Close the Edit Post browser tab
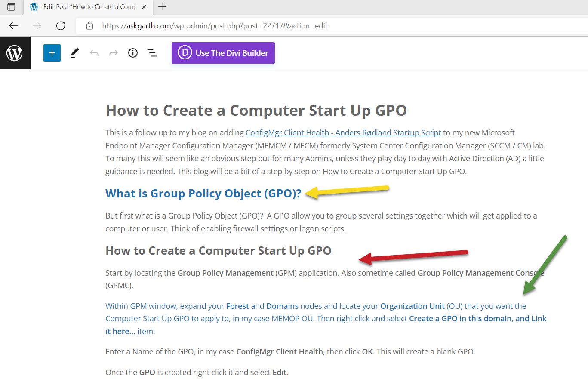 point(144,7)
